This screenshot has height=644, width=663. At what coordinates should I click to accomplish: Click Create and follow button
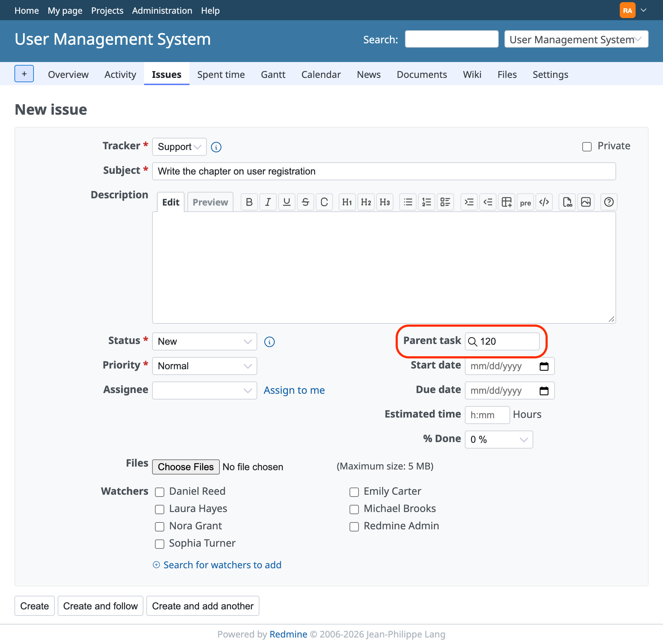[x=101, y=606]
